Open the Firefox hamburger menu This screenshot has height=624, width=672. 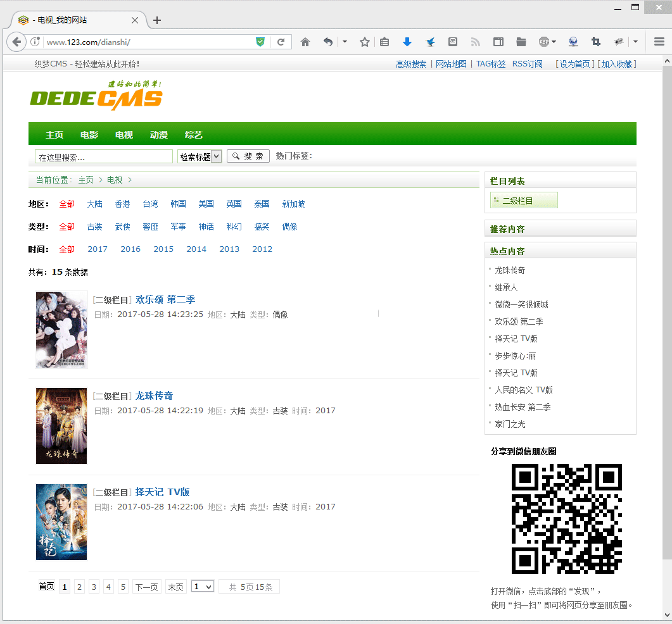659,42
